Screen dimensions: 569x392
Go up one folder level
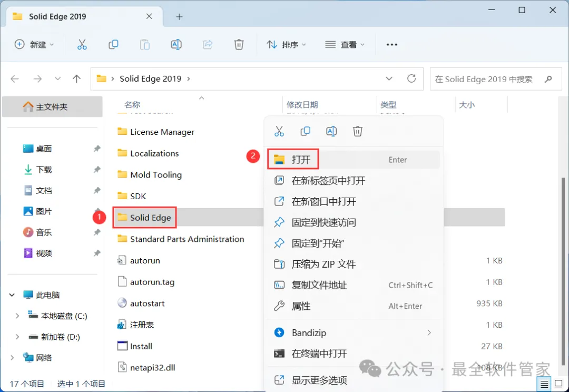click(x=76, y=79)
